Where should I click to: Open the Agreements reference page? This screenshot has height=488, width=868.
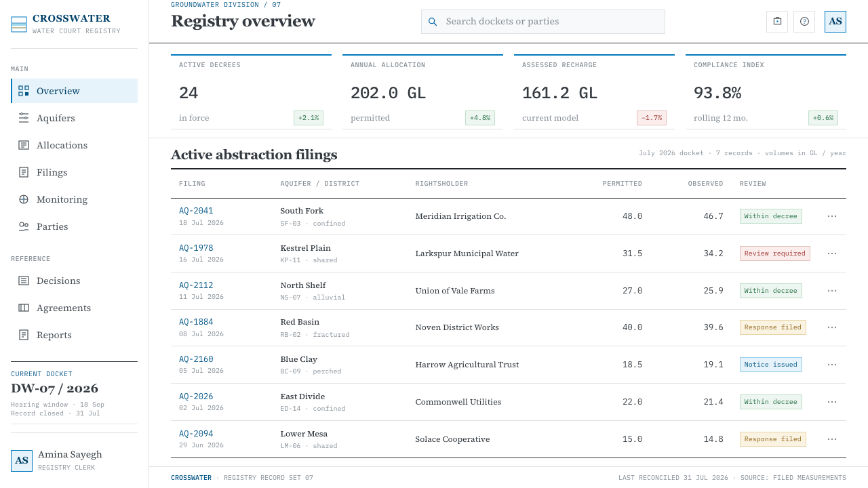pos(74,308)
